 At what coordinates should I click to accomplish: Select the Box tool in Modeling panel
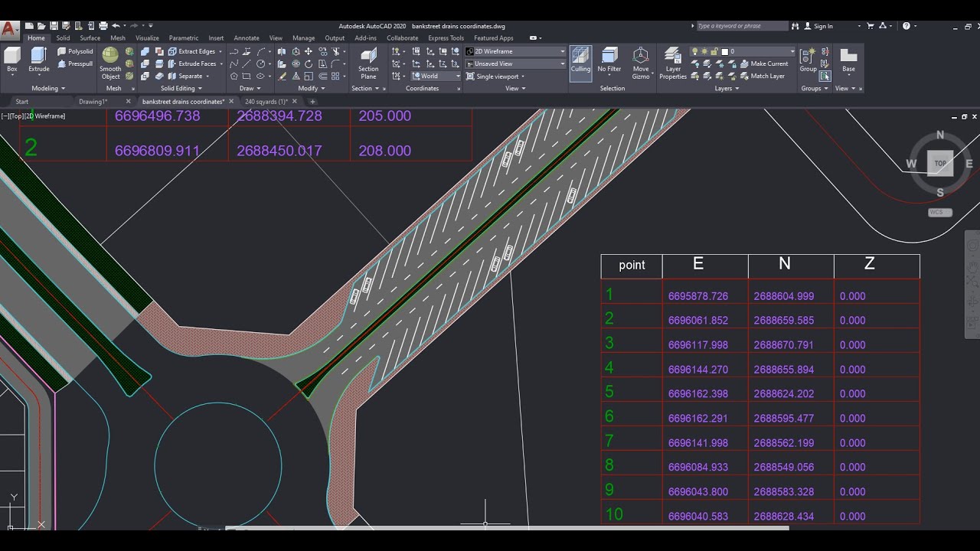point(11,60)
